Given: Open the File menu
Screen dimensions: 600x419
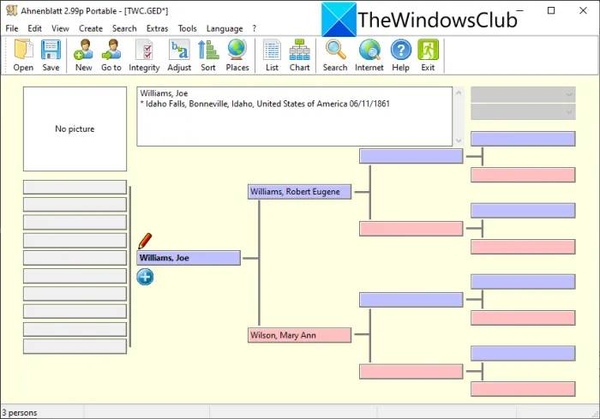Looking at the screenshot, I should pyautogui.click(x=12, y=28).
